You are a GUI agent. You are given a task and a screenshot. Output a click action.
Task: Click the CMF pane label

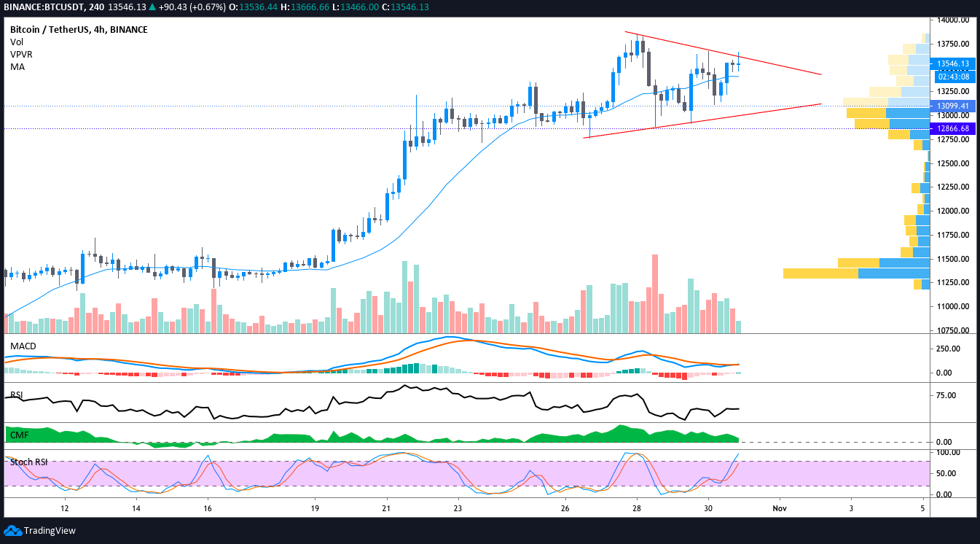[18, 435]
